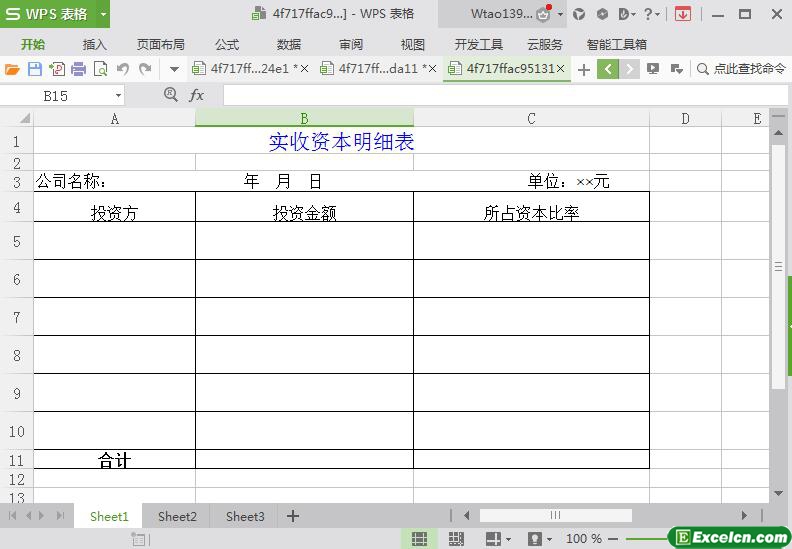Open the 开发工具 ribbon tab
The height and width of the screenshot is (549, 792).
tap(478, 44)
